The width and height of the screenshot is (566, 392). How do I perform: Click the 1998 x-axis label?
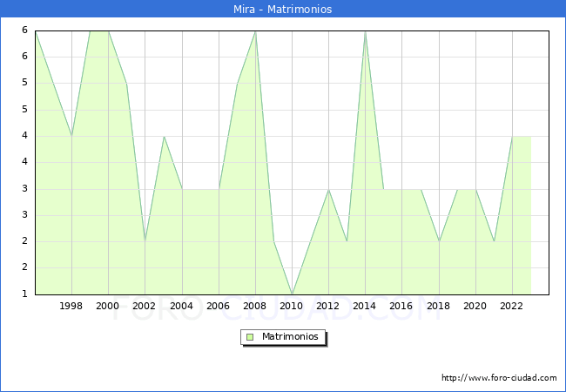pyautogui.click(x=71, y=306)
